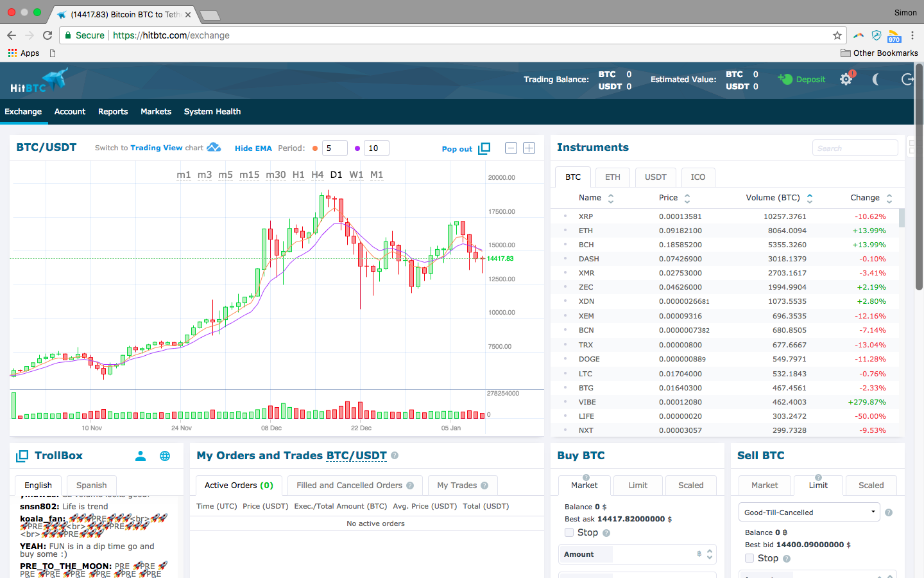This screenshot has width=924, height=578.
Task: Open the Markets menu
Action: point(156,112)
